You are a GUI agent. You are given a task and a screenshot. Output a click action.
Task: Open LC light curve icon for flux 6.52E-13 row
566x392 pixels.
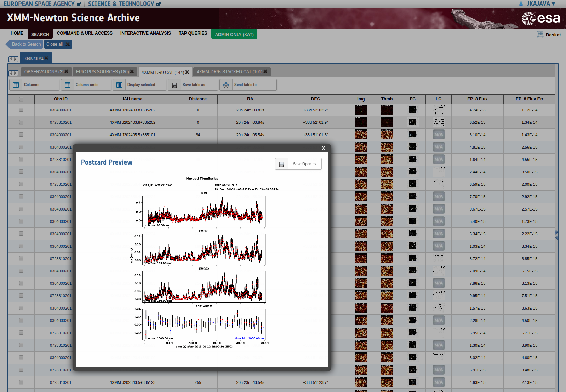[x=439, y=122]
